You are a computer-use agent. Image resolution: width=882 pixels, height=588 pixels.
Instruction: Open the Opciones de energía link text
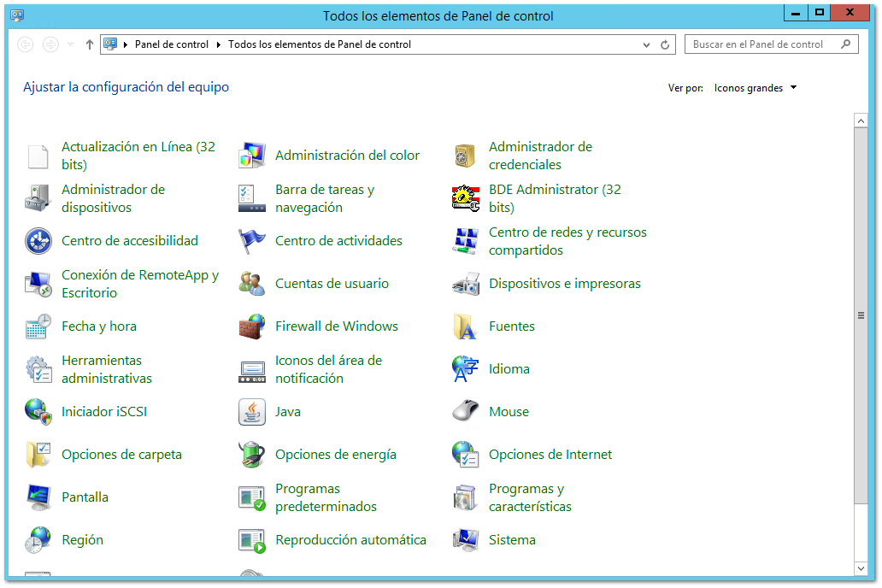pyautogui.click(x=336, y=455)
